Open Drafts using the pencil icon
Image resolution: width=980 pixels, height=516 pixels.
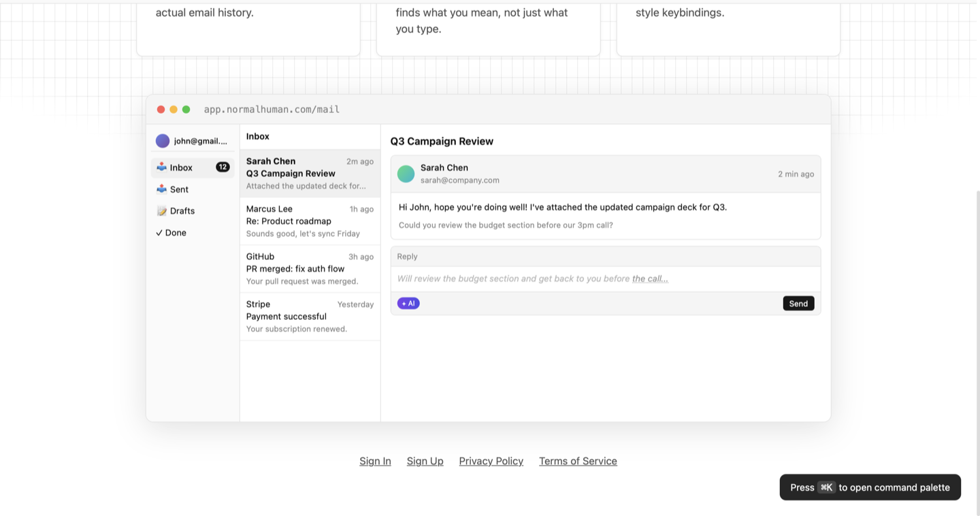click(161, 210)
